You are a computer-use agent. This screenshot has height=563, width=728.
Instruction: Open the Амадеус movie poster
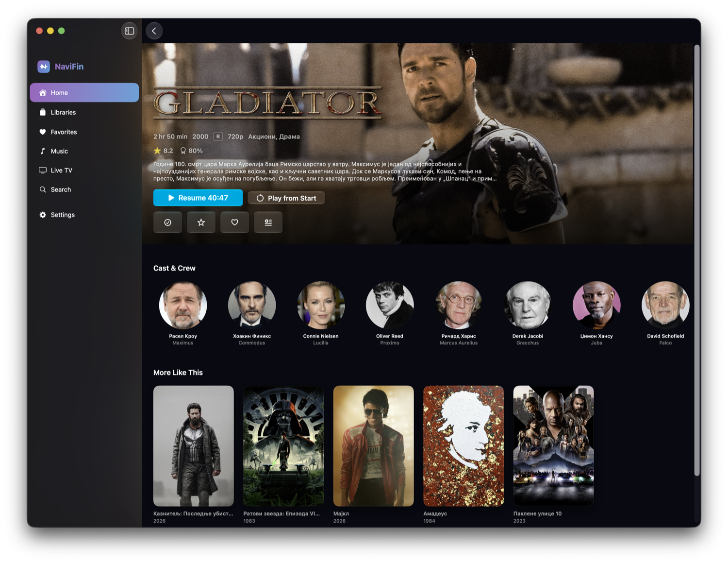point(463,446)
